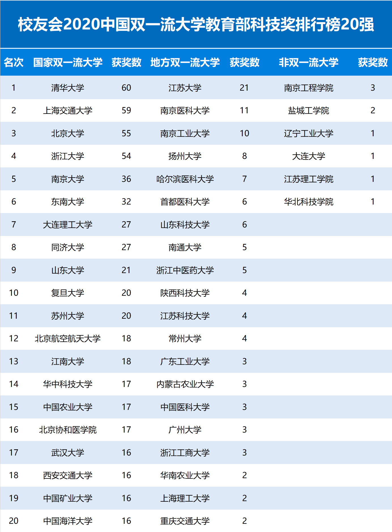Screen dimensions: 392x532
Task: Click the cell 浙江中医药大学
Action: click(x=185, y=270)
